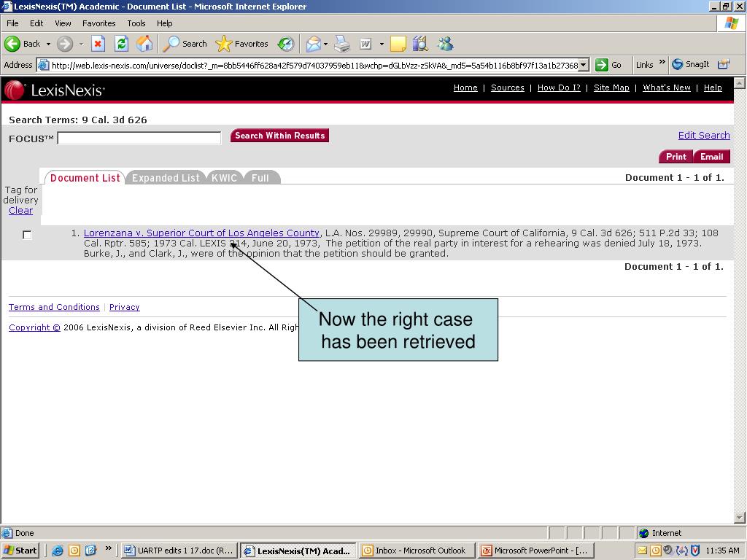This screenshot has width=747, height=560.
Task: Expand the quick launch overflow chevron
Action: point(109,548)
